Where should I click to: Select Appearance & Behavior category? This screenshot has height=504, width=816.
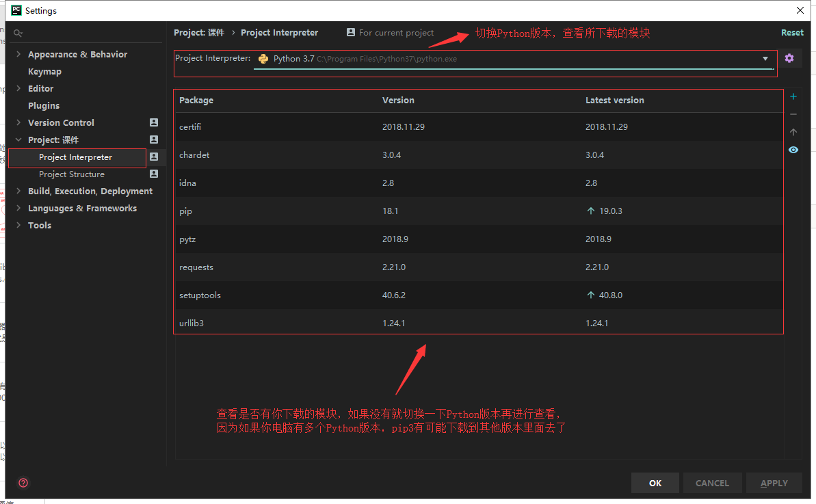(77, 54)
